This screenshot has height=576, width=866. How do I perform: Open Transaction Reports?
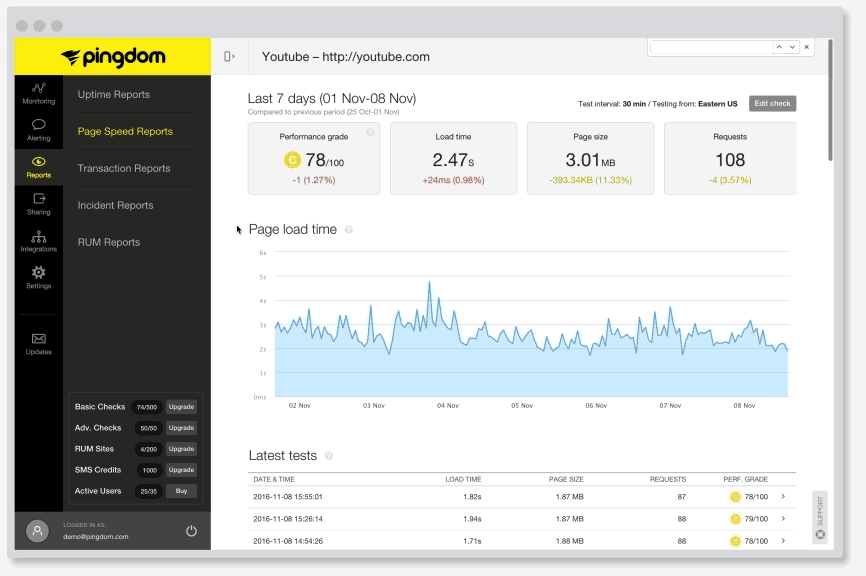click(124, 168)
